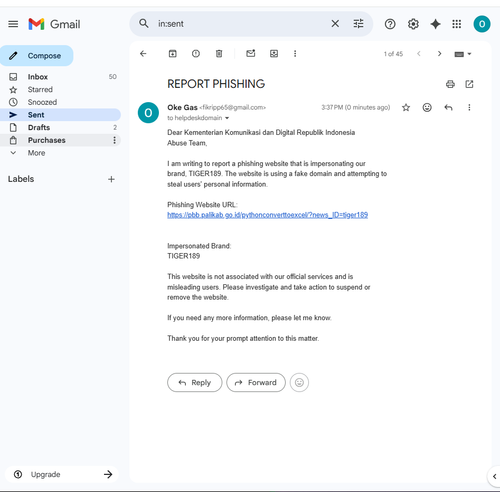Image resolution: width=500 pixels, height=492 pixels.
Task: Open the Google account avatar
Action: click(482, 24)
